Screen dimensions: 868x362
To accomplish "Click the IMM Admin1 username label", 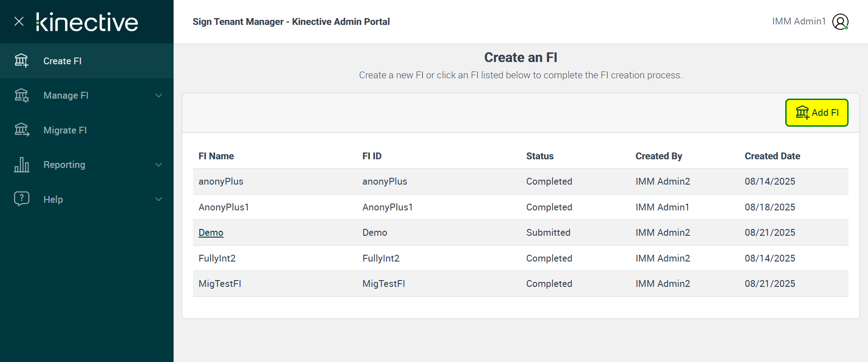I will 798,21.
